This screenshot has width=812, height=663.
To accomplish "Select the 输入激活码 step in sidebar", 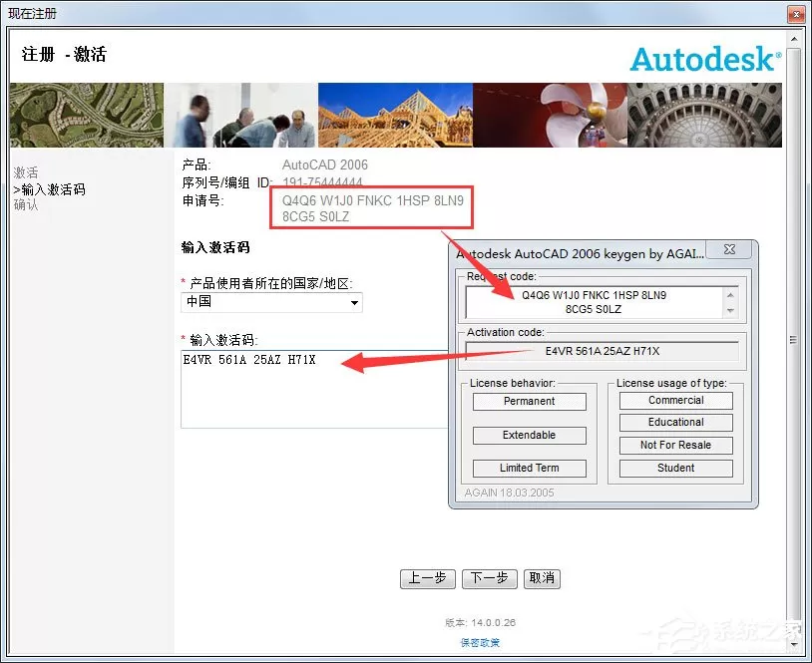I will tap(50, 189).
